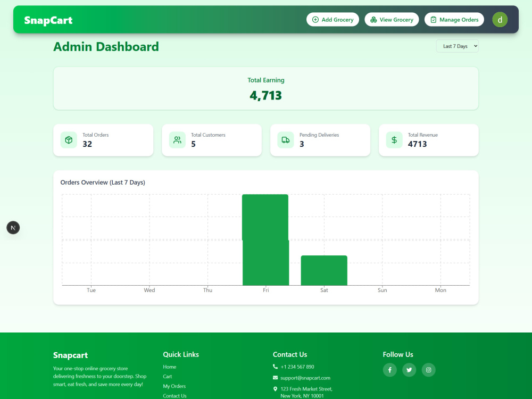Click the email envelope icon in footer
532x399 pixels.
pyautogui.click(x=275, y=378)
